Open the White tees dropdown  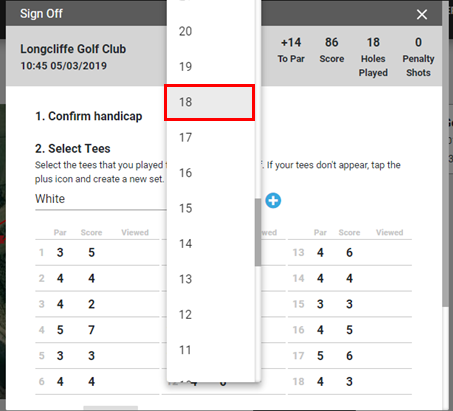(x=101, y=199)
